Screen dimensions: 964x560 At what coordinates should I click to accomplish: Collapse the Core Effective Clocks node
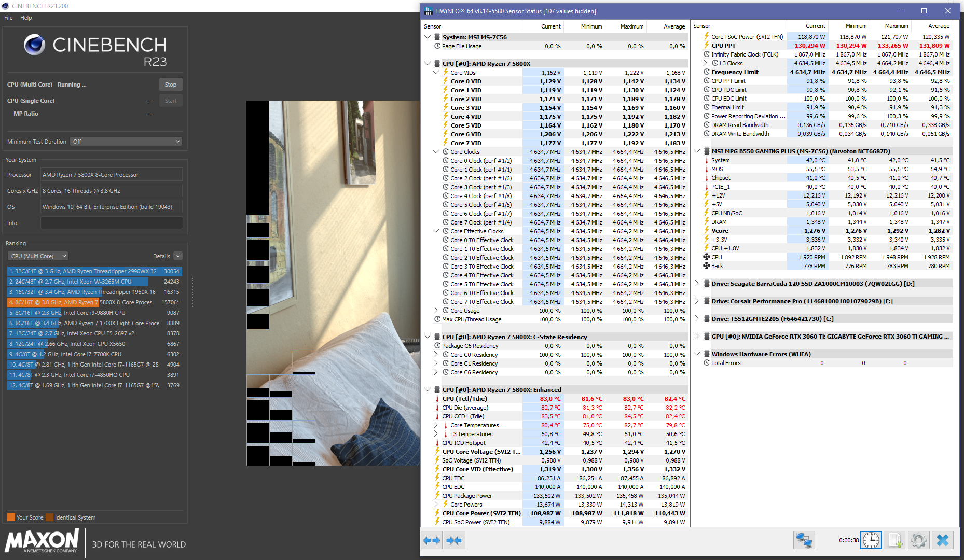pyautogui.click(x=436, y=231)
